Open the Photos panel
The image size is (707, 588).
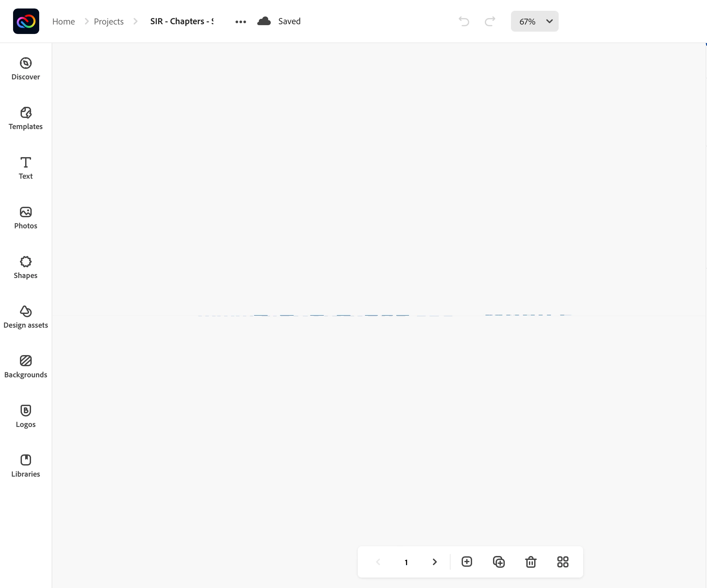[x=25, y=218]
